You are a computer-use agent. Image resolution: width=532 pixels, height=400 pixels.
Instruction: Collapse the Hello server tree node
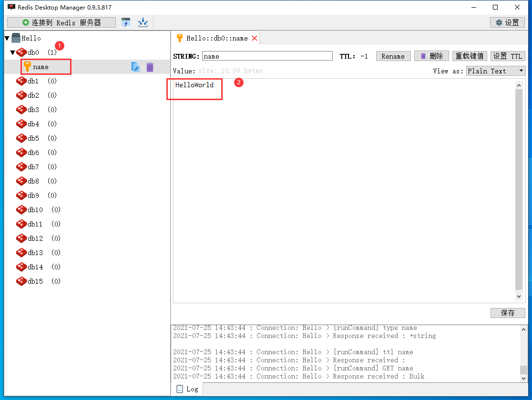[7, 38]
